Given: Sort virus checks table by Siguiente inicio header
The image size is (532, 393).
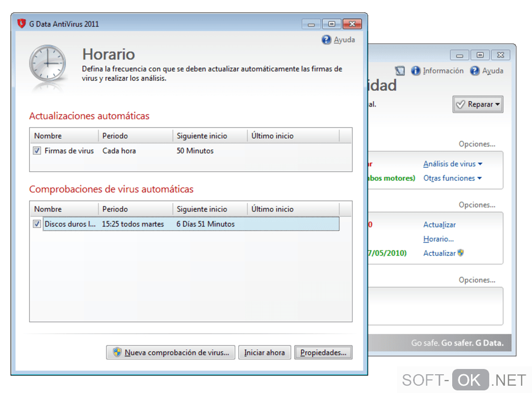Looking at the screenshot, I should click(210, 209).
